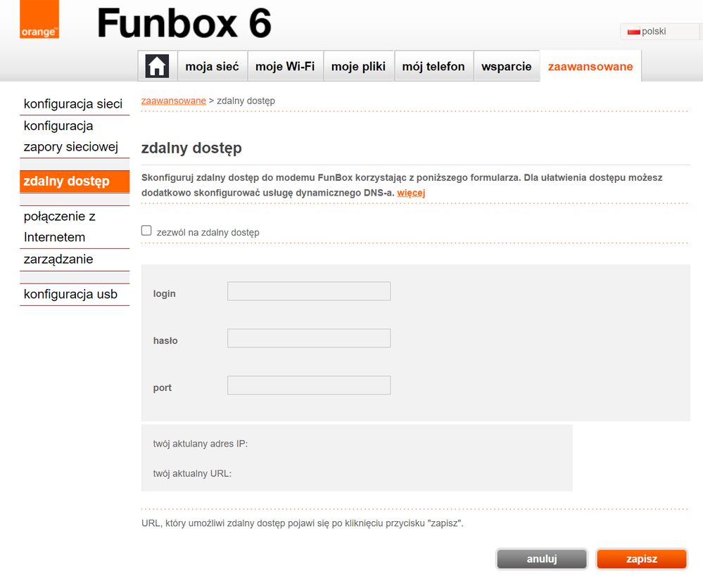
Task: Click the 'zaawansowane' breadcrumb link
Action: 174,101
